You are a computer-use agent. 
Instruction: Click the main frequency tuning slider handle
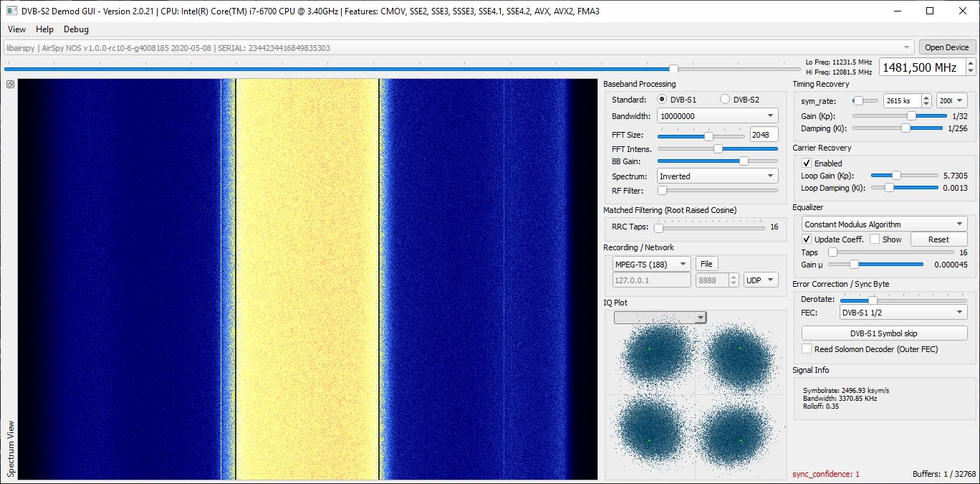coord(673,69)
